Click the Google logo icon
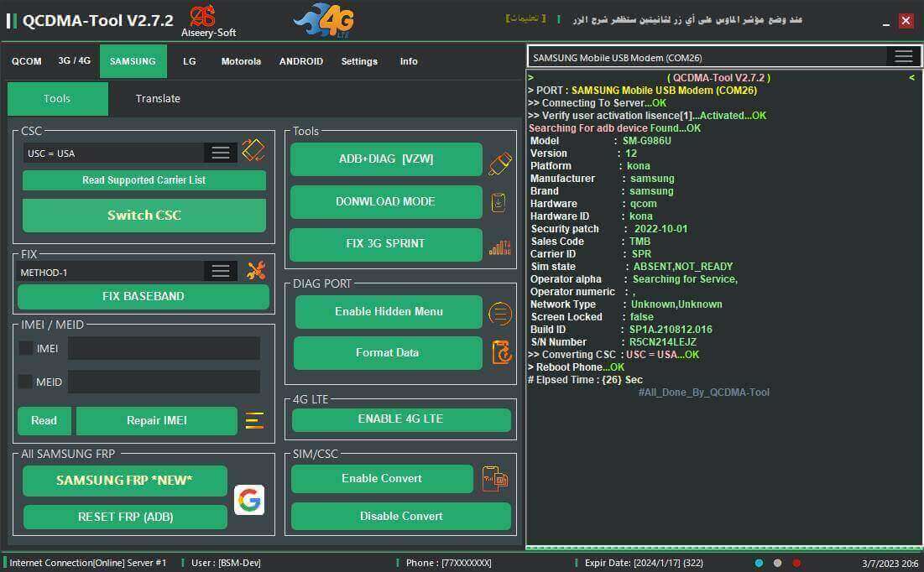The height and width of the screenshot is (572, 924). [249, 500]
